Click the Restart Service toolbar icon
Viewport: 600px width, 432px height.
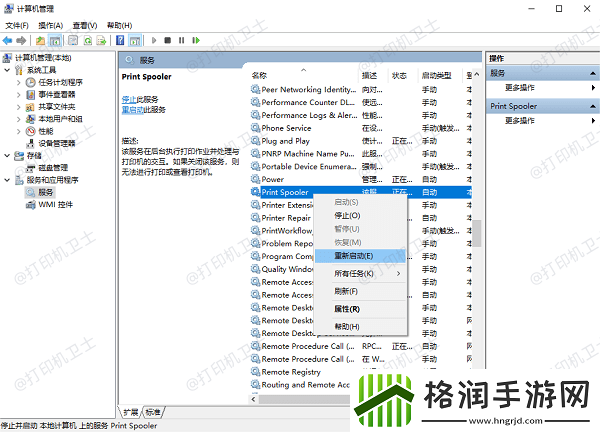tap(194, 41)
